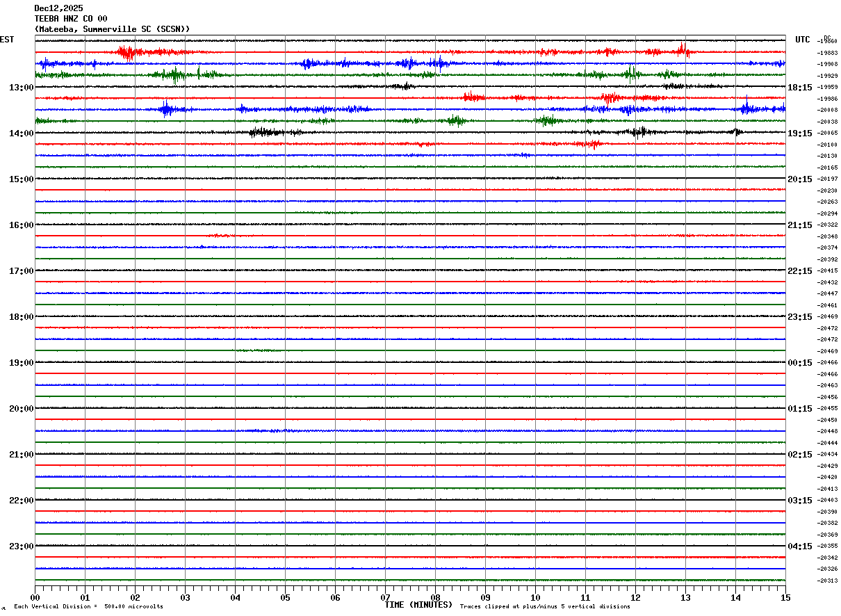Pick minute 08 on the time axis
841x616 pixels.
click(x=435, y=597)
